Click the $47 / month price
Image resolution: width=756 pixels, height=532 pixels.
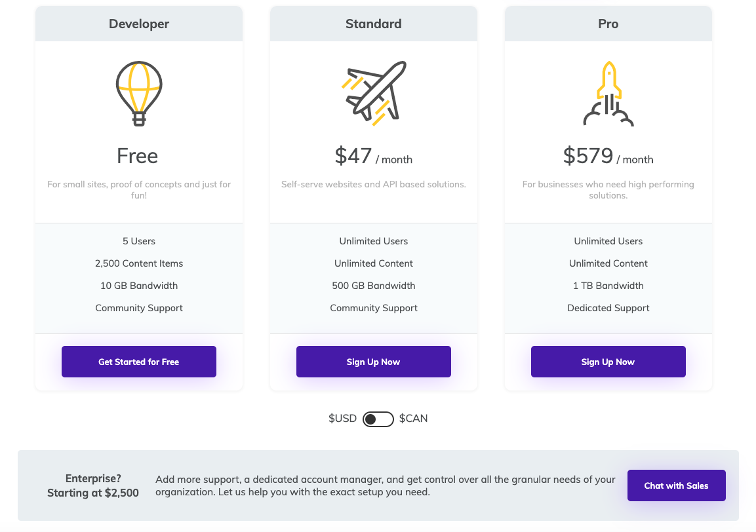pyautogui.click(x=374, y=156)
